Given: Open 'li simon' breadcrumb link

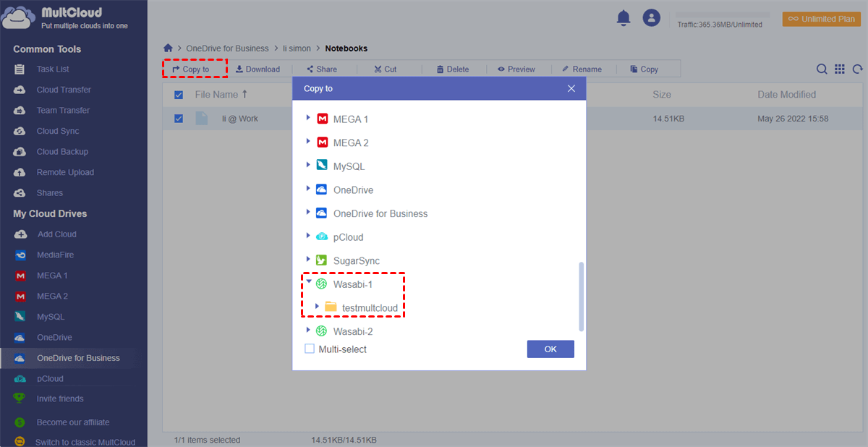Looking at the screenshot, I should (x=297, y=48).
